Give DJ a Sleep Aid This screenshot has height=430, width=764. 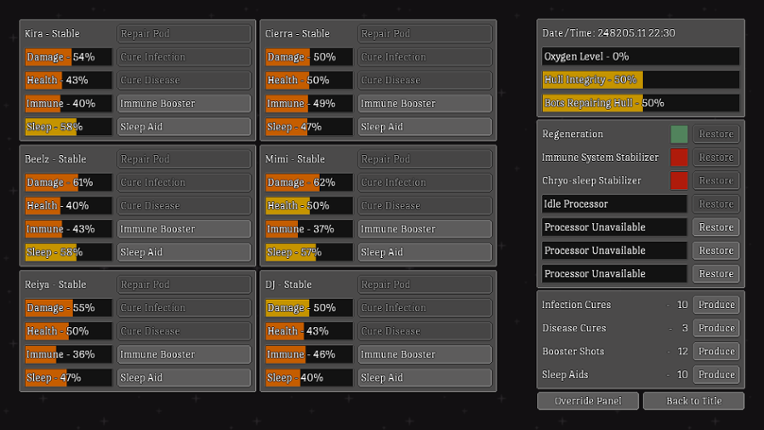click(424, 378)
